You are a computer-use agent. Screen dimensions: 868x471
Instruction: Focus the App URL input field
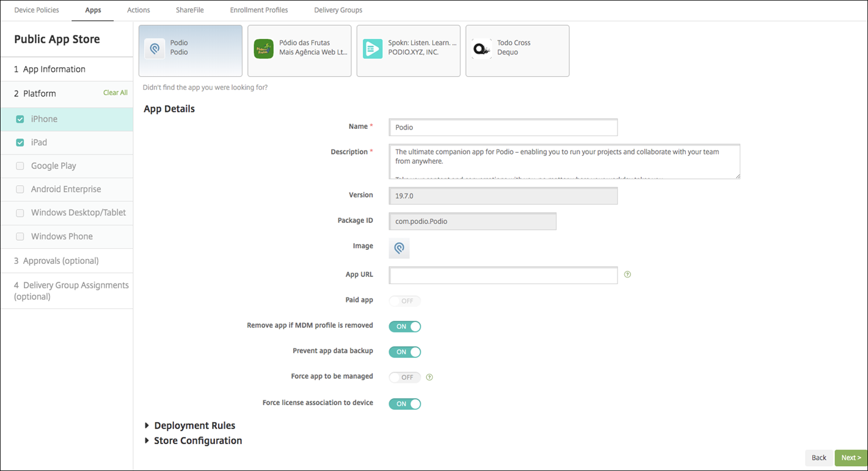click(x=503, y=276)
